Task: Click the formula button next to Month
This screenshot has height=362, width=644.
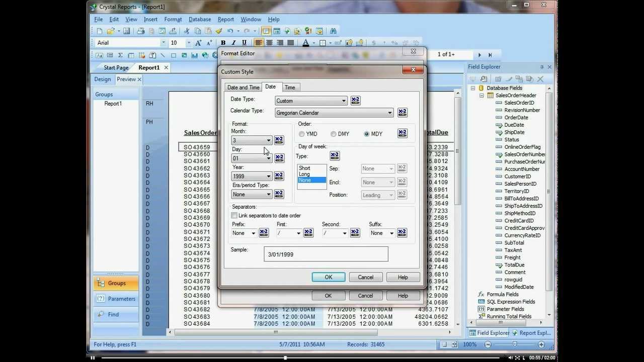Action: pyautogui.click(x=279, y=140)
